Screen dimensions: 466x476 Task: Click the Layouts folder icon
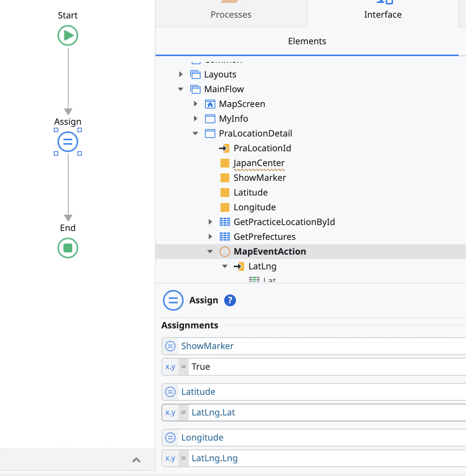[195, 75]
